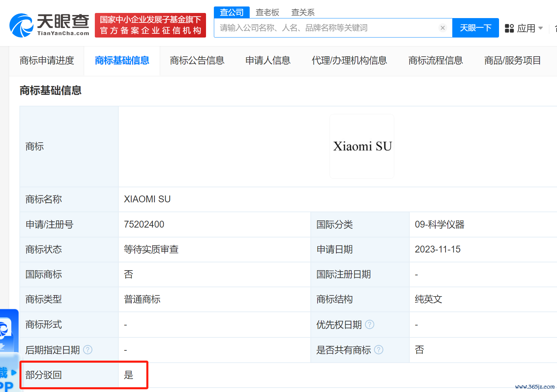Image resolution: width=557 pixels, height=392 pixels.
Task: Click help icon beside 是否共有商标
Action: [379, 350]
